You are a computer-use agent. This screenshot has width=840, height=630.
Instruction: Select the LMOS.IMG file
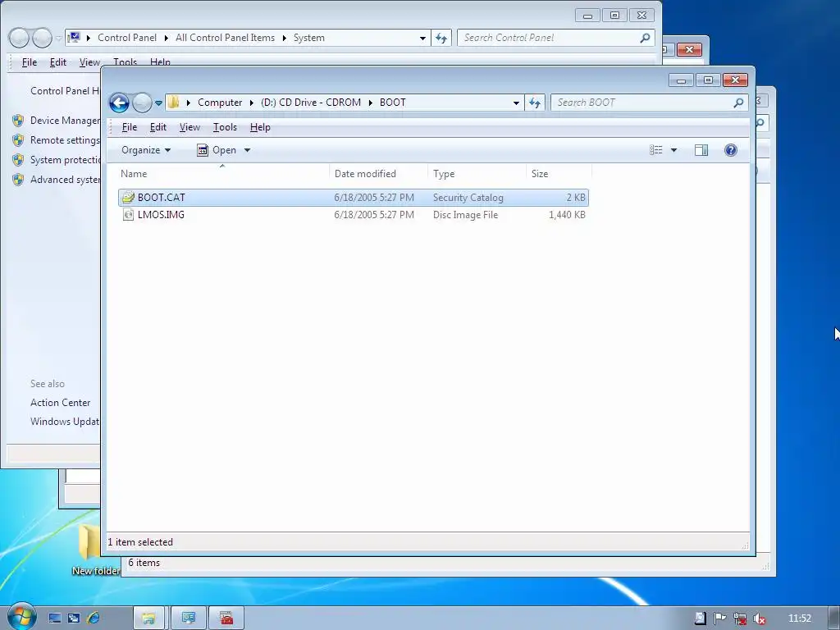tap(354, 215)
